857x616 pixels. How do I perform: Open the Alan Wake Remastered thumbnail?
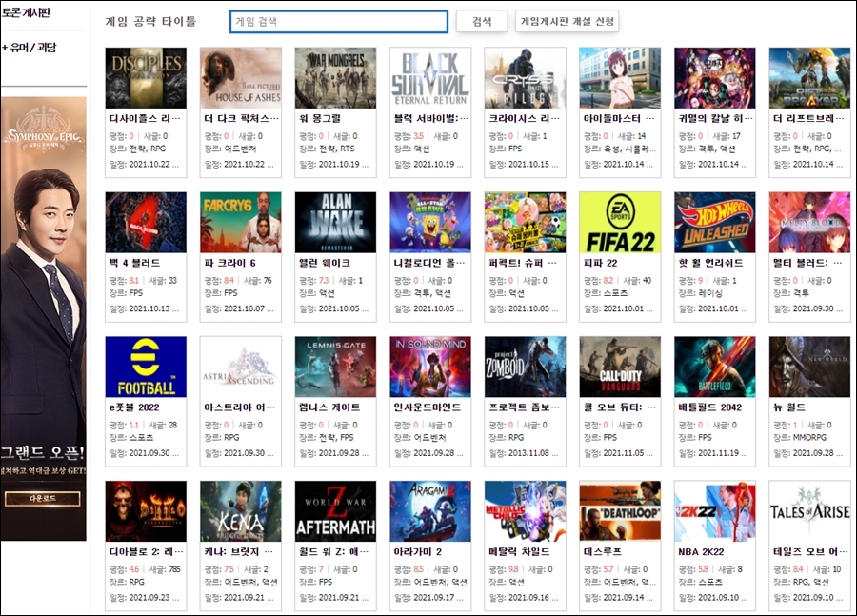(x=335, y=223)
